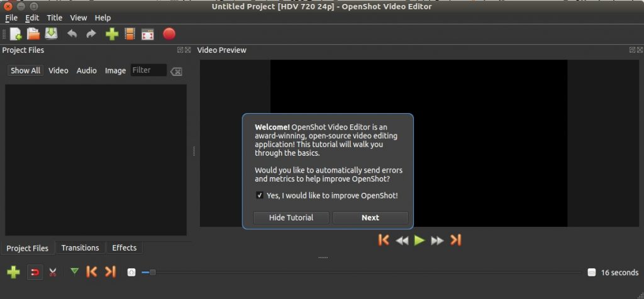Undock the Video Preview panel
This screenshot has height=299, width=644.
tap(632, 50)
